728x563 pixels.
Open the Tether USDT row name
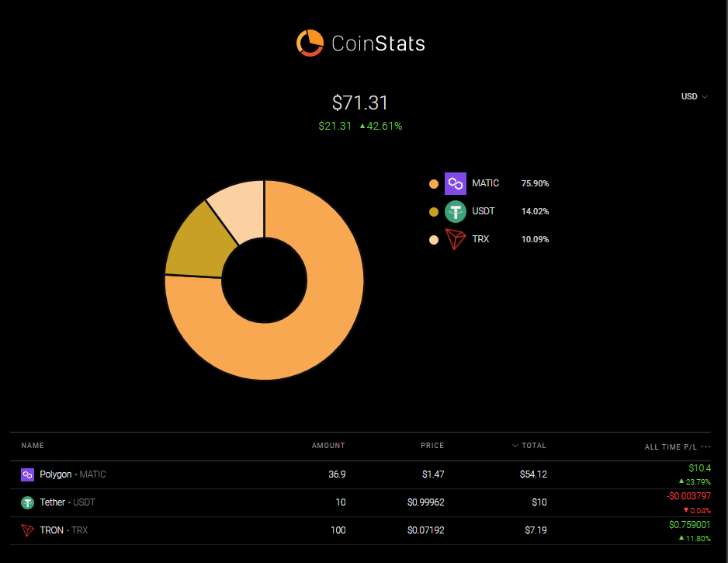pos(68,502)
